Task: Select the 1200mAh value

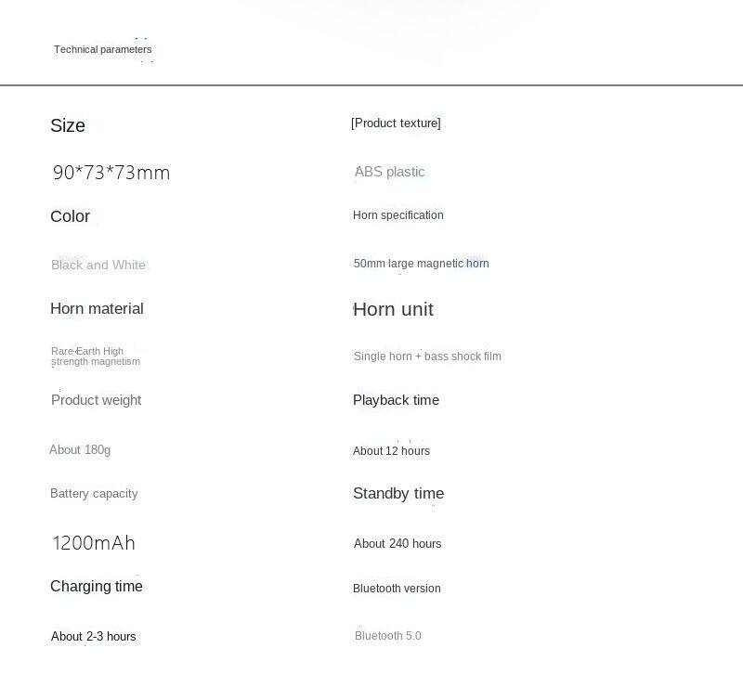Action: pyautogui.click(x=94, y=543)
